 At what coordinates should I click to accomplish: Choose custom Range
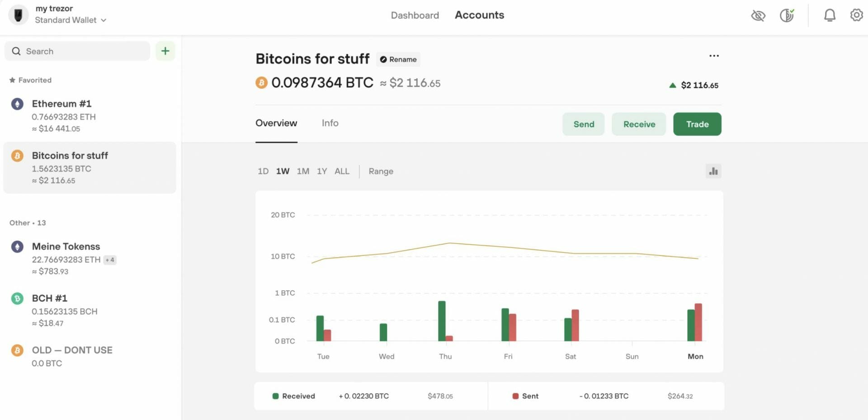point(381,172)
